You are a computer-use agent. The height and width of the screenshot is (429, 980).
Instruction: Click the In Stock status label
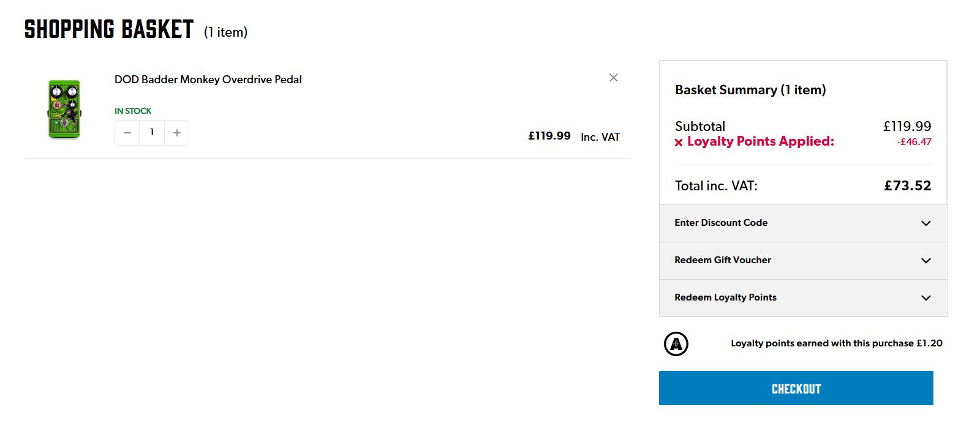[133, 111]
